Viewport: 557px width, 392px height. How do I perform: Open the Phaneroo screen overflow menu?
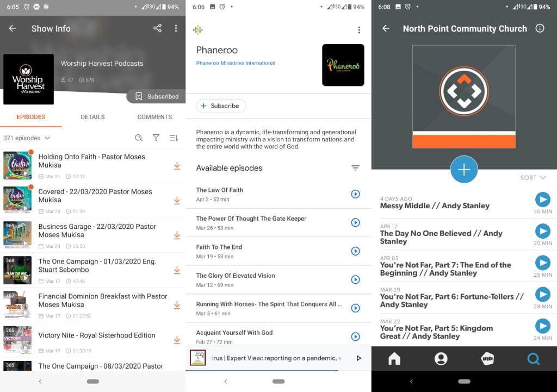[359, 30]
